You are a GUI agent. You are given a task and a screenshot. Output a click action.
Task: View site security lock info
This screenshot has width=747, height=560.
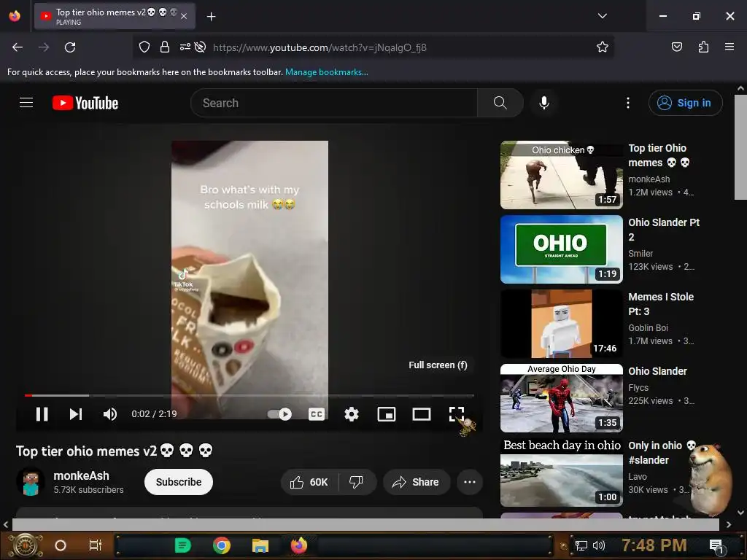click(165, 47)
